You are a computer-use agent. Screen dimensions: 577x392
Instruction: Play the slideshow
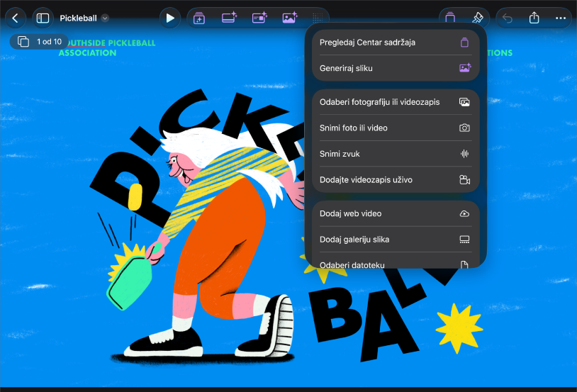[170, 18]
